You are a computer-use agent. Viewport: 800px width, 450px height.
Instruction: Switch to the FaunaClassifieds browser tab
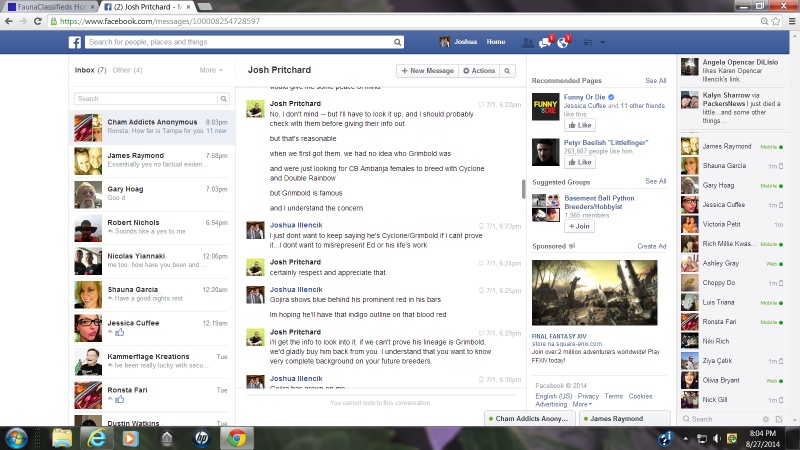pos(51,7)
